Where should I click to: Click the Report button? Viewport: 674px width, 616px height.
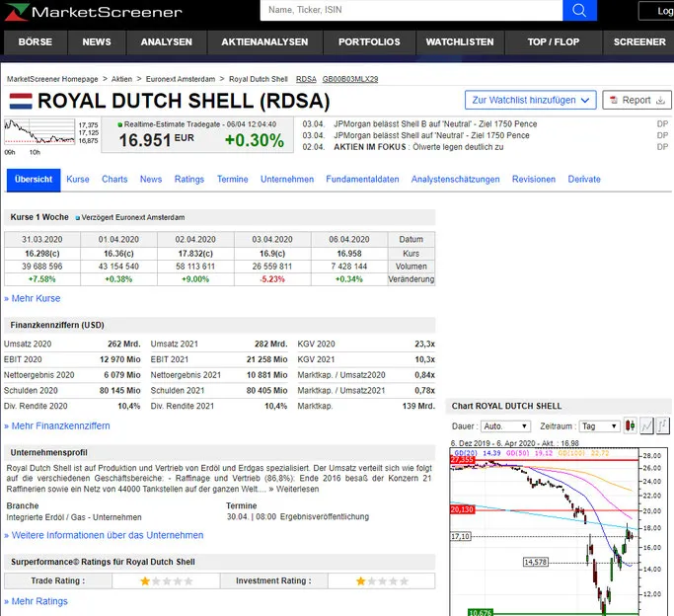click(x=637, y=100)
